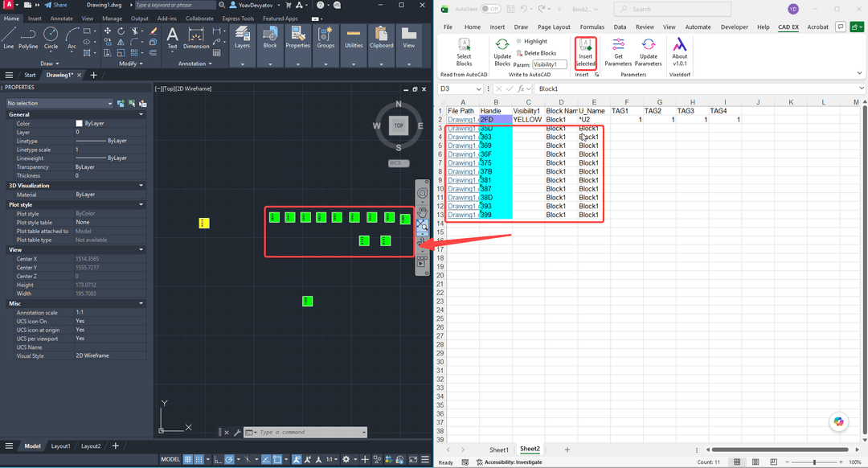
Task: Open the Formulas tab in Excel
Action: [592, 27]
